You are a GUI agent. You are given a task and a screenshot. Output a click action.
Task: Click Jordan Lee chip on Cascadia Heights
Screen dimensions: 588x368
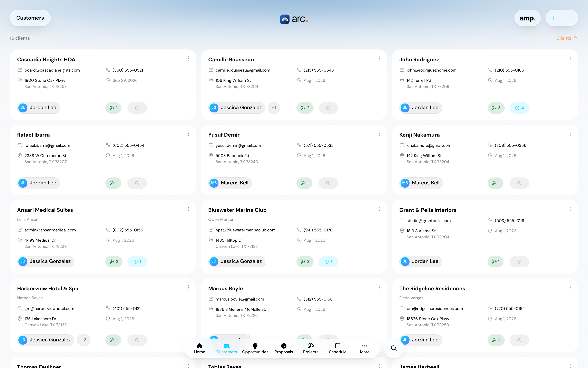[38, 108]
